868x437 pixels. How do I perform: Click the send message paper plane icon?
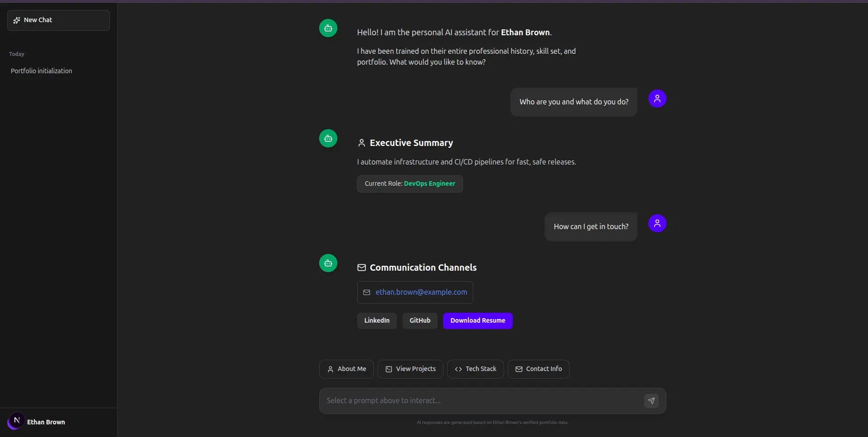tap(651, 401)
